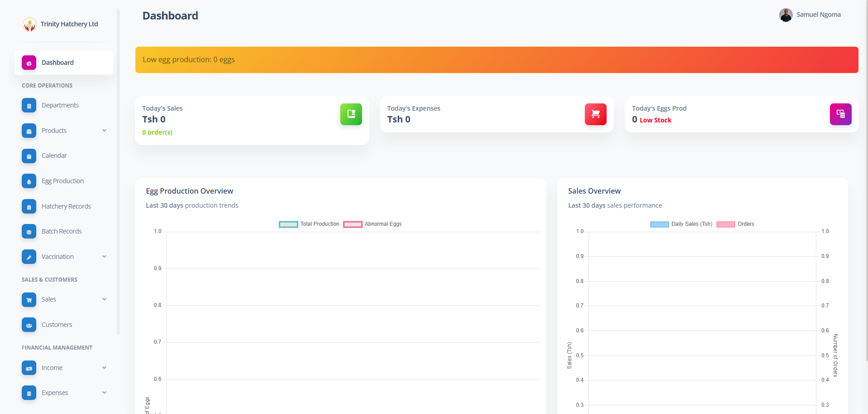
Task: Click the Samuel Ngoma profile avatar
Action: (x=786, y=15)
